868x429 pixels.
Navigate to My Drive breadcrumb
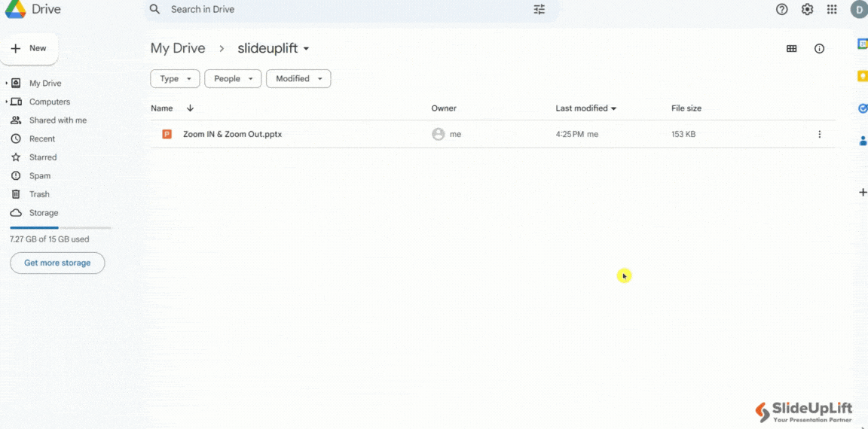[178, 49]
